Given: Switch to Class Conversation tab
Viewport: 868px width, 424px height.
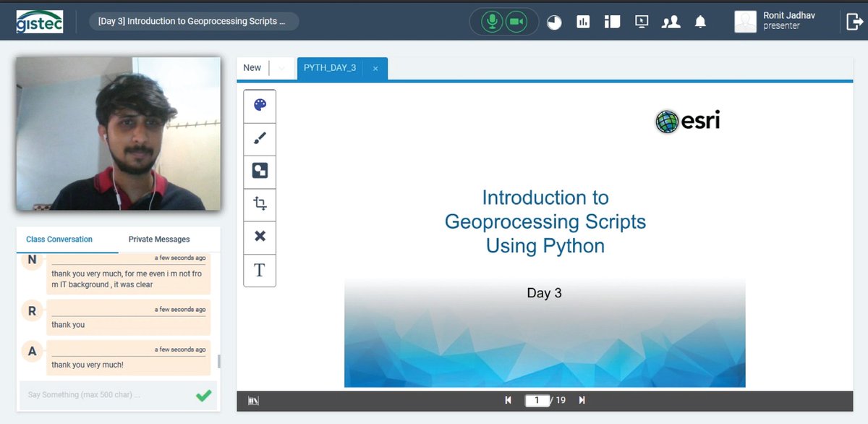Looking at the screenshot, I should (x=59, y=239).
